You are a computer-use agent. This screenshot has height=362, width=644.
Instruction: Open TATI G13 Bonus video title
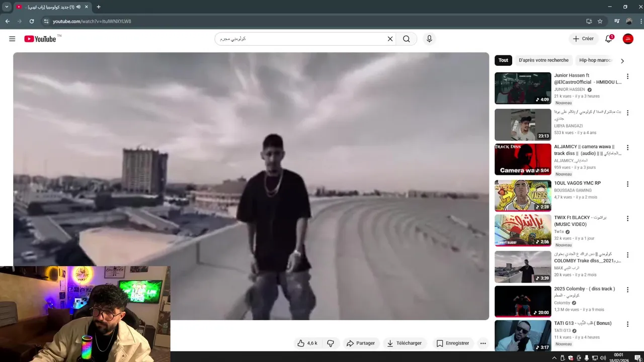(583, 323)
